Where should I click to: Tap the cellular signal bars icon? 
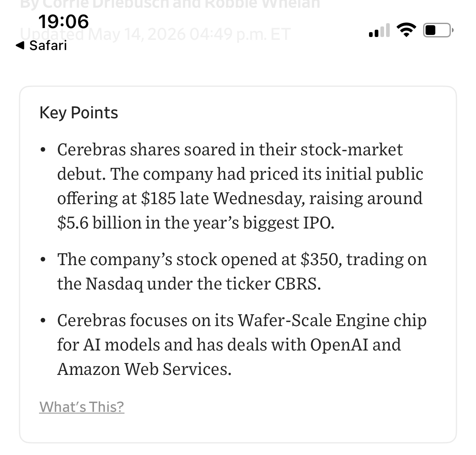click(379, 30)
